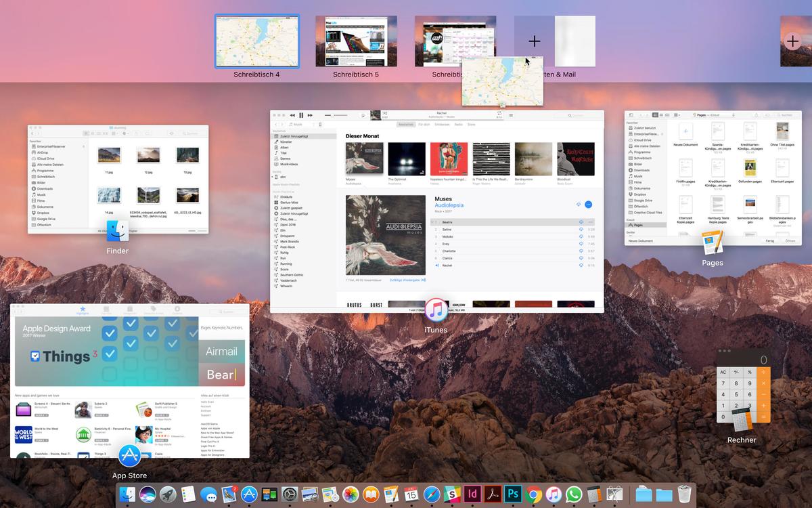The image size is (812, 508).
Task: Open WhatsApp from the Dock
Action: click(574, 495)
